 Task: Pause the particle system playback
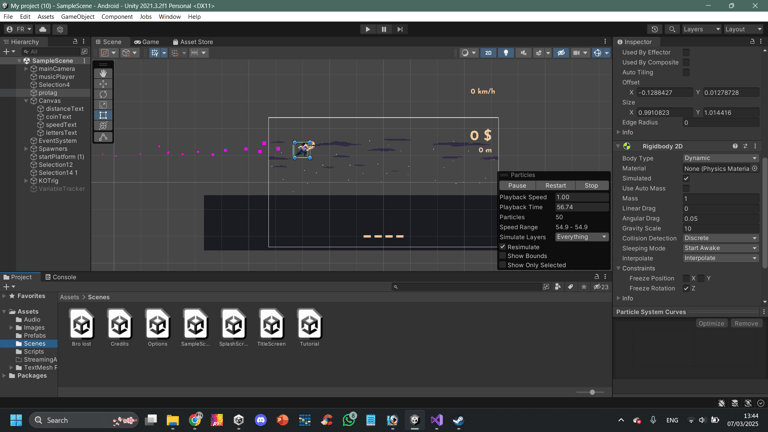(517, 186)
